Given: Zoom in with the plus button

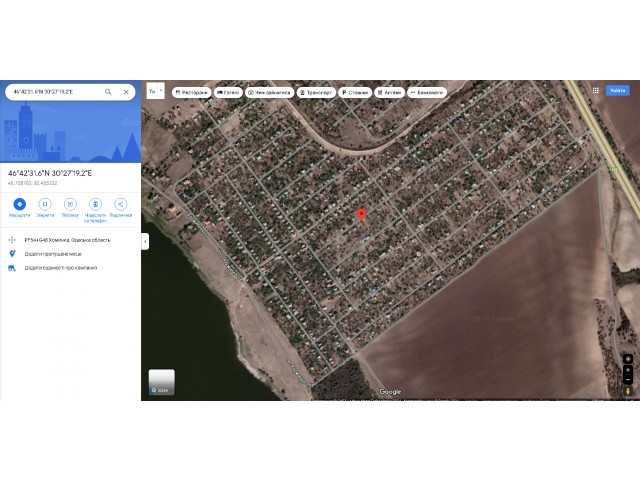Looking at the screenshot, I should pyautogui.click(x=628, y=370).
